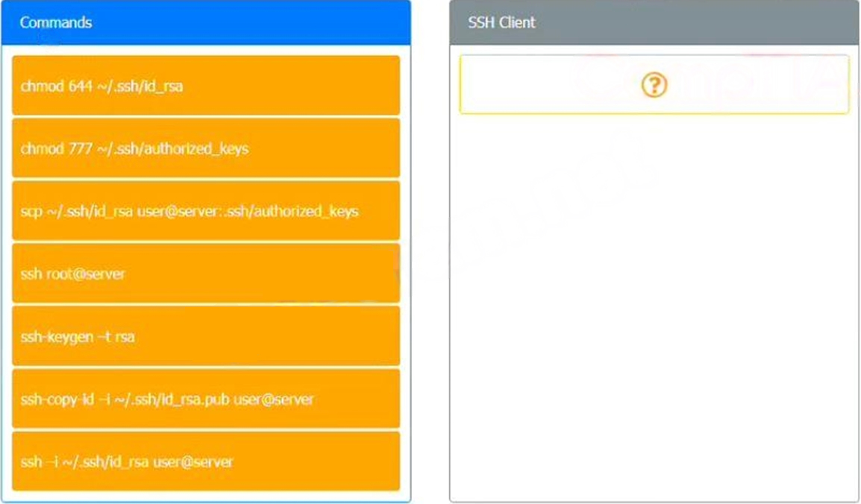Click the yellow-bordered answer drop slot
This screenshot has width=861, height=504.
coord(654,84)
